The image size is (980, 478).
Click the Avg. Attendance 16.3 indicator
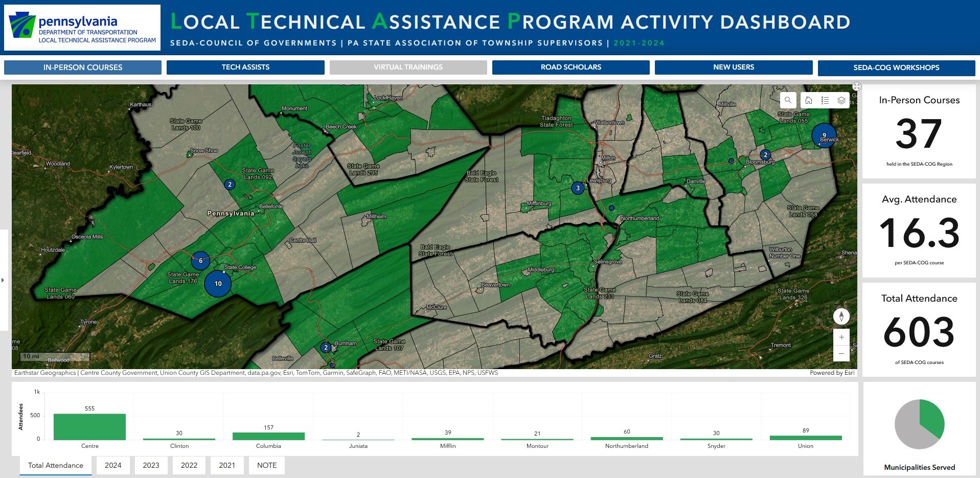click(919, 231)
